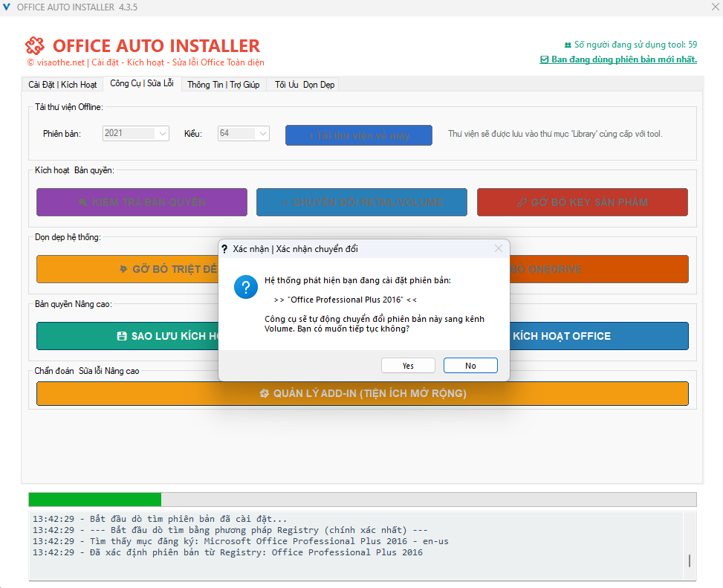Viewport: 723px width, 588px height.
Task: Click log line 'Đã xác định phiên bản từ Registry'
Action: (227, 552)
